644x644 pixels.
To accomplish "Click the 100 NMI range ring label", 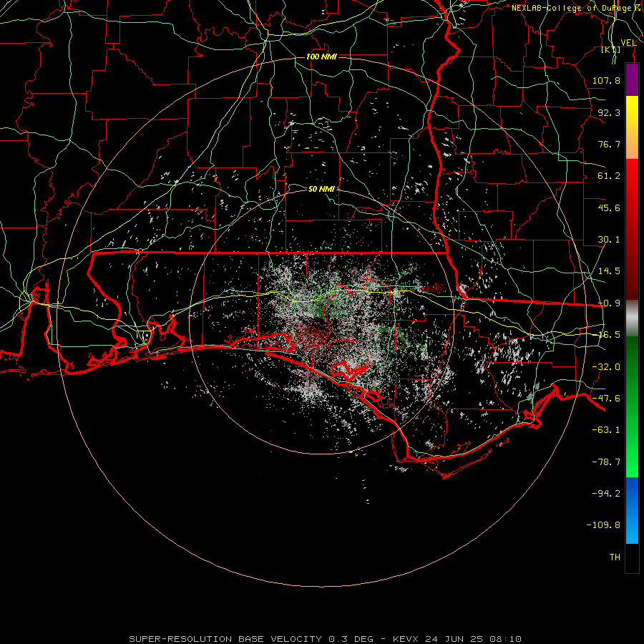I will [x=321, y=57].
